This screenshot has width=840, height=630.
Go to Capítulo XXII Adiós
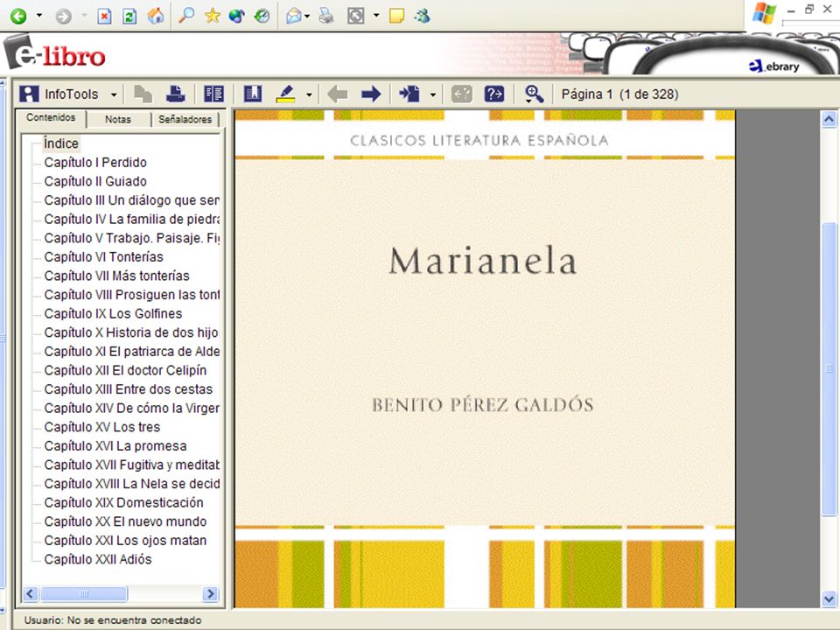[98, 559]
